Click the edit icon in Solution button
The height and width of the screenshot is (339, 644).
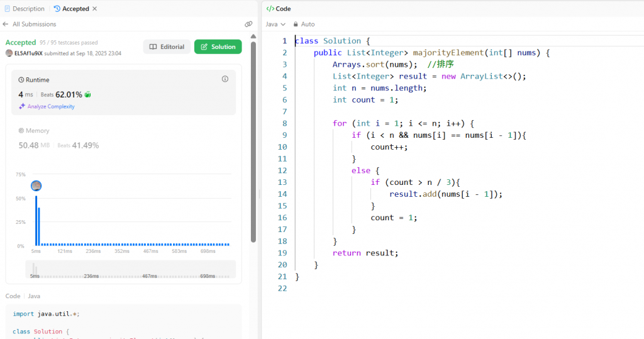(x=204, y=47)
